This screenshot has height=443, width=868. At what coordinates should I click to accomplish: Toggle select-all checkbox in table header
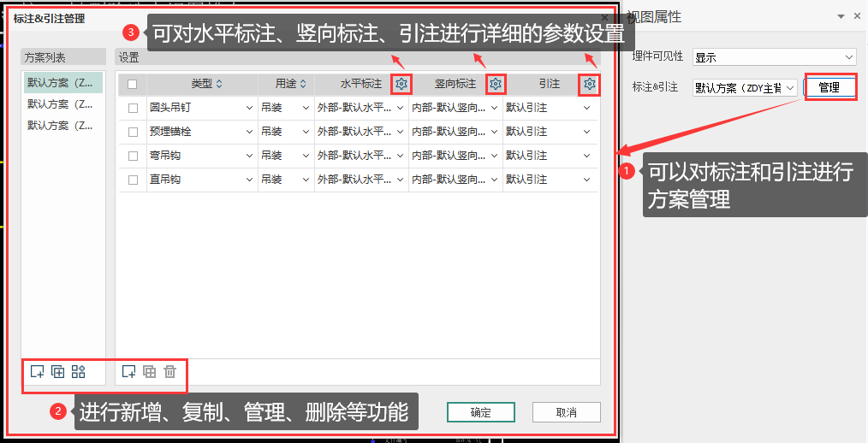tap(133, 84)
